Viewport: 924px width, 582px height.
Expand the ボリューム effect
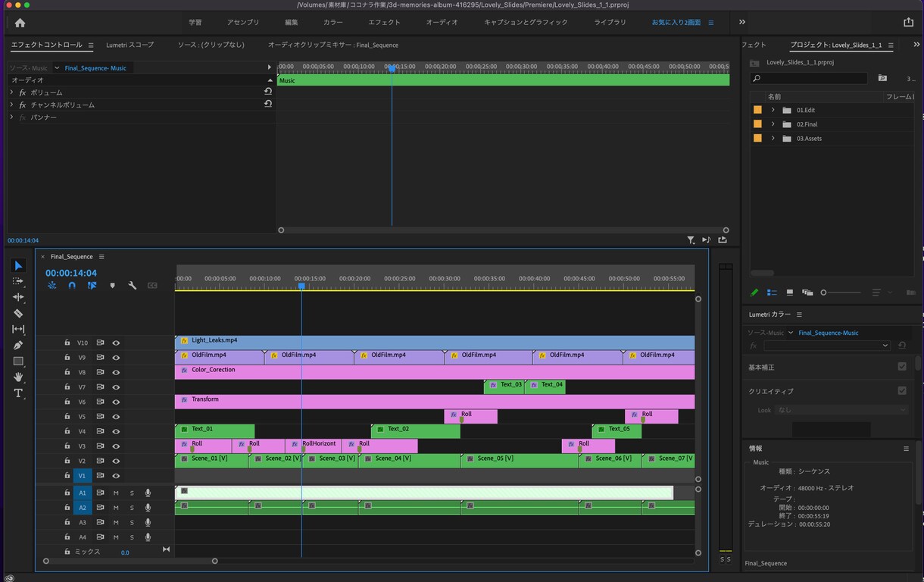[x=11, y=92]
